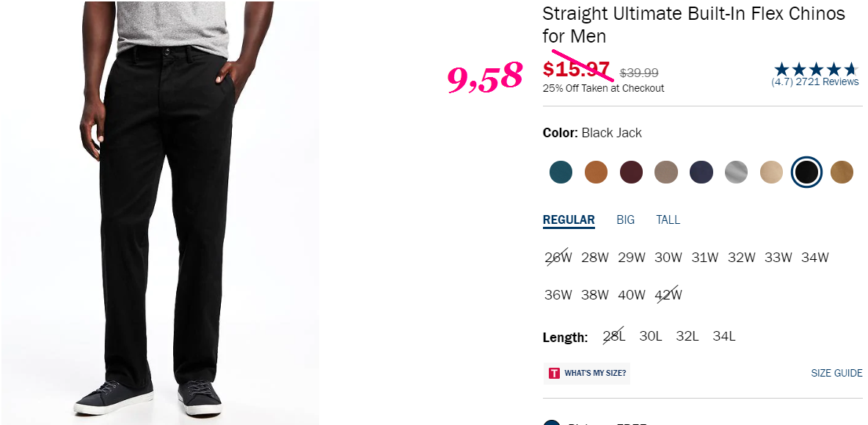This screenshot has height=425, width=868.
Task: Pick the heather gray color swatch
Action: pyautogui.click(x=736, y=172)
